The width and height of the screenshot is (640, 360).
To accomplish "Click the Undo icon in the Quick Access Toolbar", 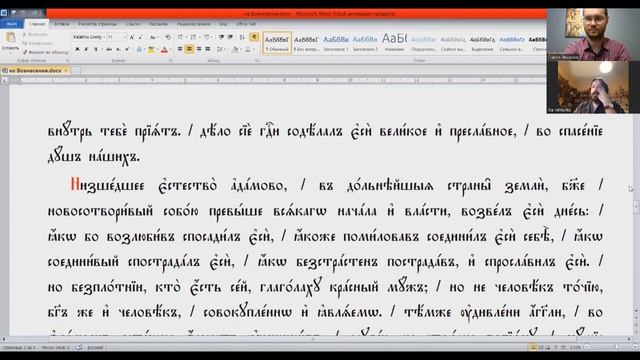I will 23,13.
